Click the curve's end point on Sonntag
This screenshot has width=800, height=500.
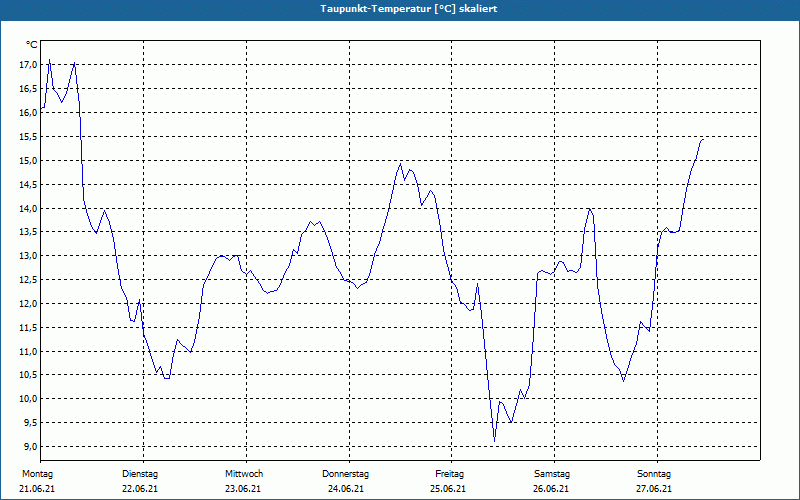pos(704,139)
